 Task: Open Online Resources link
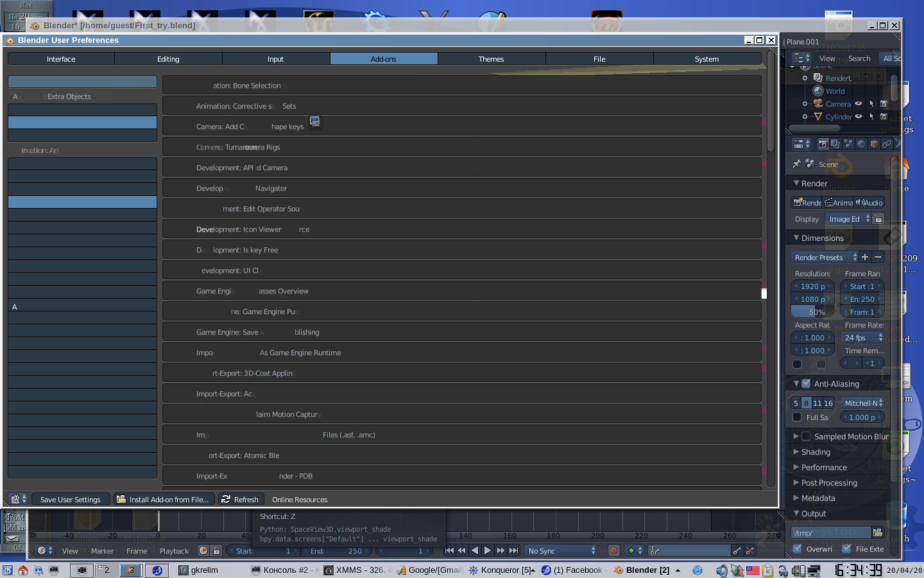coord(300,499)
